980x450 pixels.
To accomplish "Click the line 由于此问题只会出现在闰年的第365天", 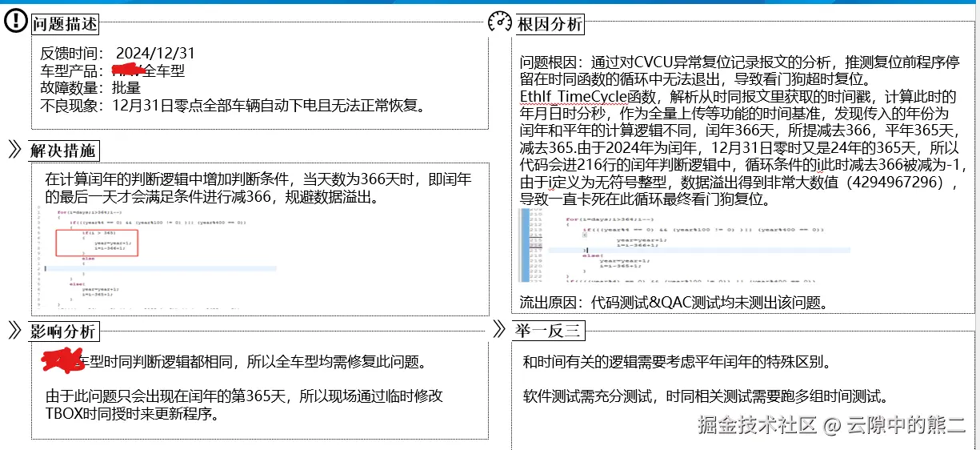I will pyautogui.click(x=244, y=396).
